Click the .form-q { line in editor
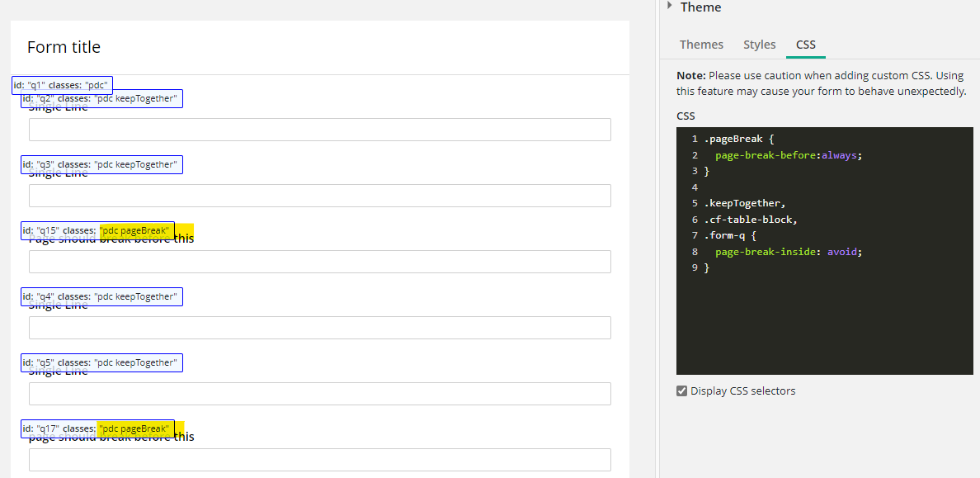 coord(730,236)
